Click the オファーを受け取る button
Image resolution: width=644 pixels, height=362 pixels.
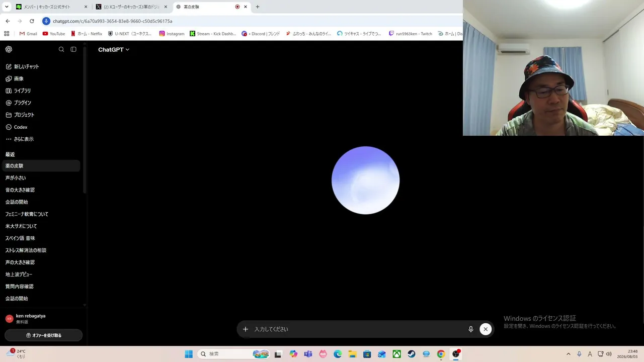(x=44, y=335)
